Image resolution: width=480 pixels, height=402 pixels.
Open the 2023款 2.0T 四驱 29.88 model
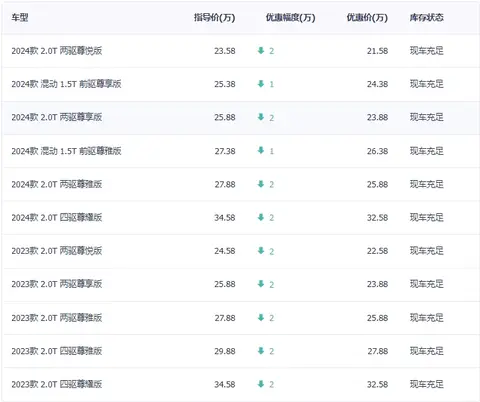(x=57, y=351)
